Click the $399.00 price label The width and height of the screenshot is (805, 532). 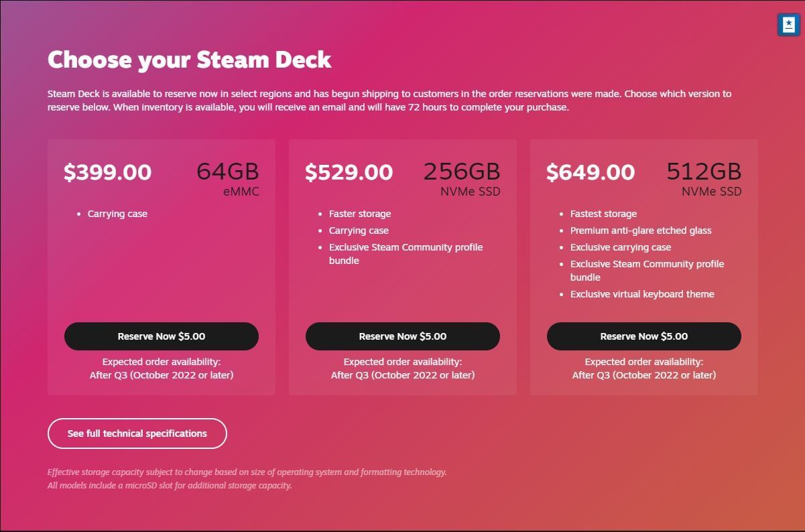[107, 172]
